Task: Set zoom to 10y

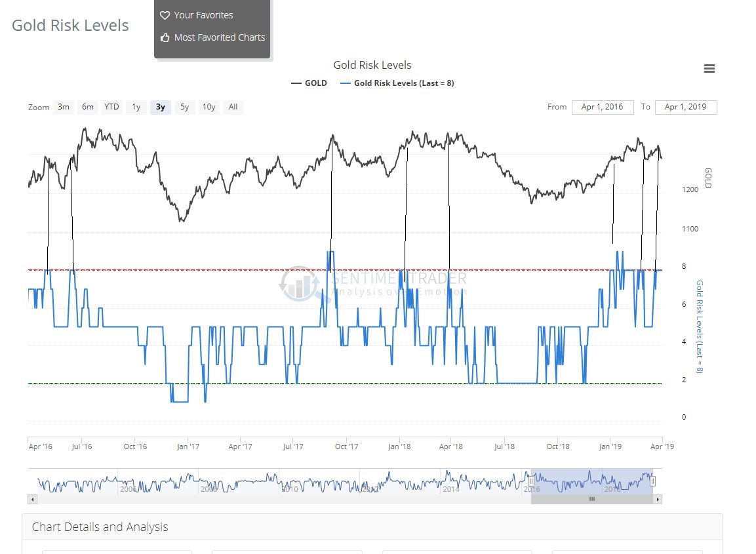Action: click(209, 107)
